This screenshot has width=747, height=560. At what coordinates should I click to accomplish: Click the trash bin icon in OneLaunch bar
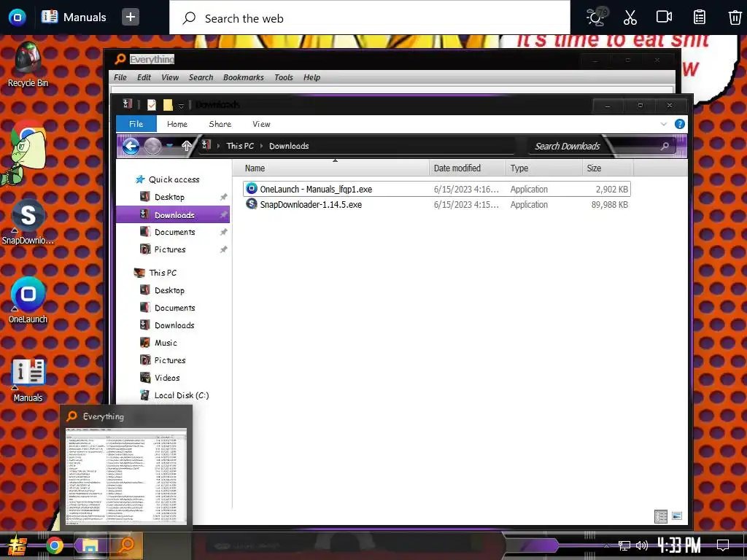point(734,17)
